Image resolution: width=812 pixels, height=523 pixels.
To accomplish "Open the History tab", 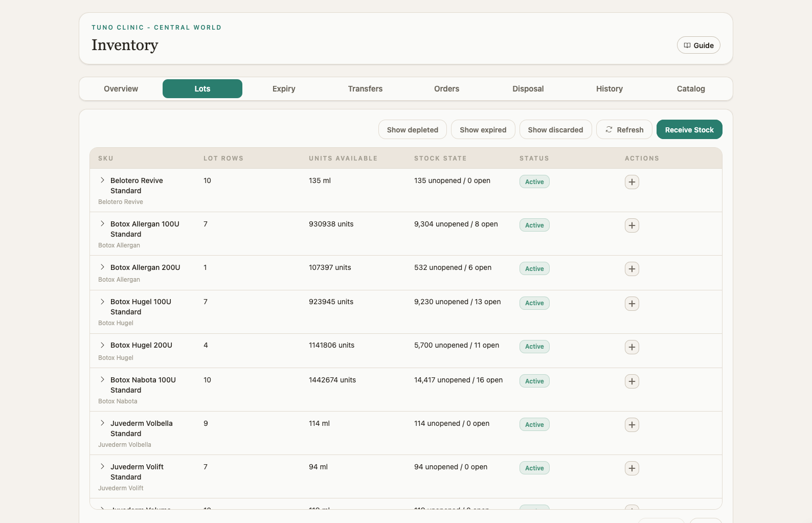I will pos(610,88).
